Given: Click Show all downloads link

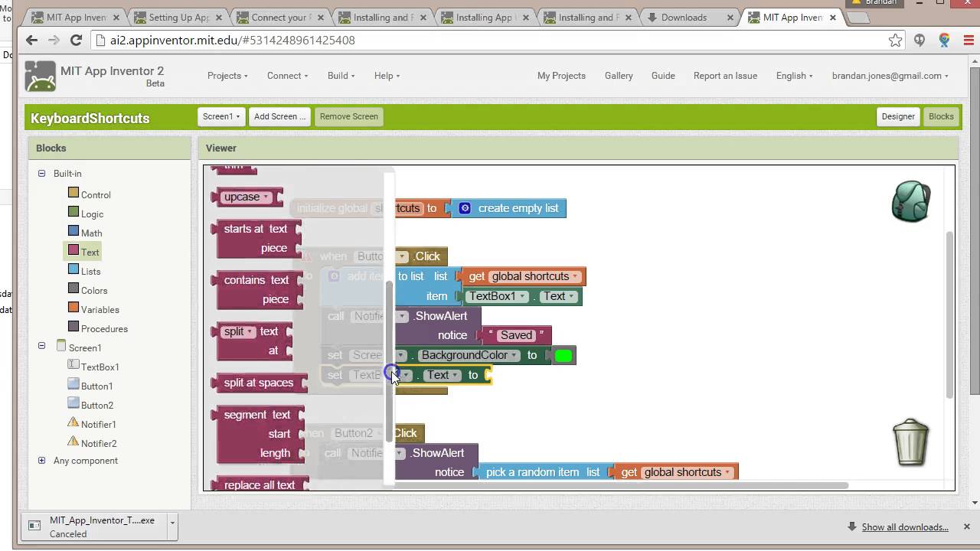Looking at the screenshot, I should pyautogui.click(x=905, y=527).
